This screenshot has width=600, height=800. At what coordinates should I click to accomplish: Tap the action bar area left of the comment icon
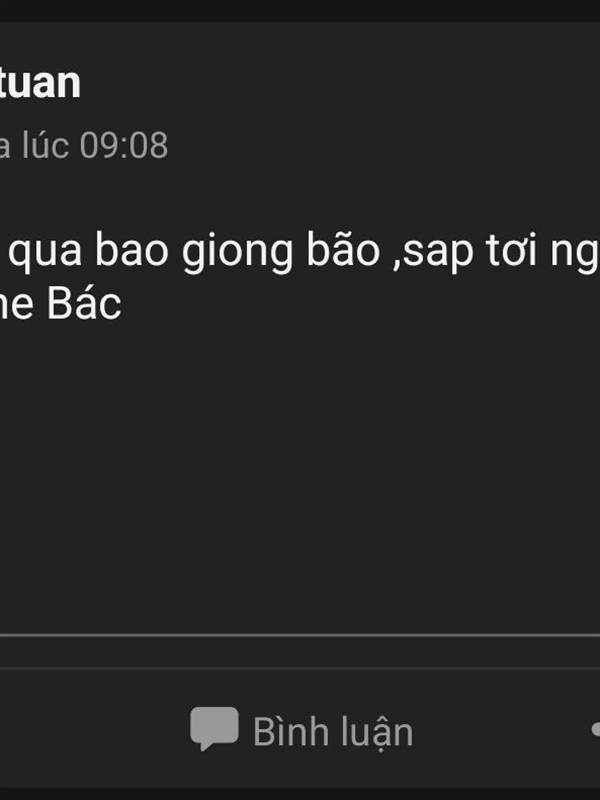[94, 730]
